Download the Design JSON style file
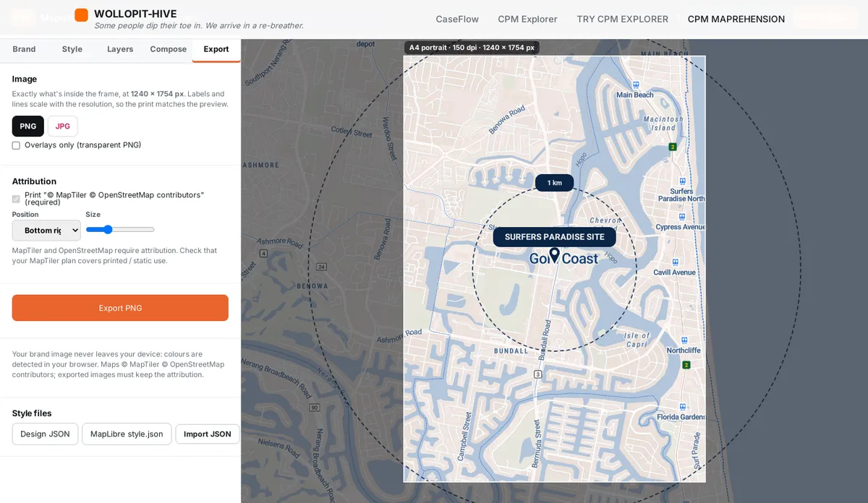Screen dimensions: 868x503 [45, 434]
